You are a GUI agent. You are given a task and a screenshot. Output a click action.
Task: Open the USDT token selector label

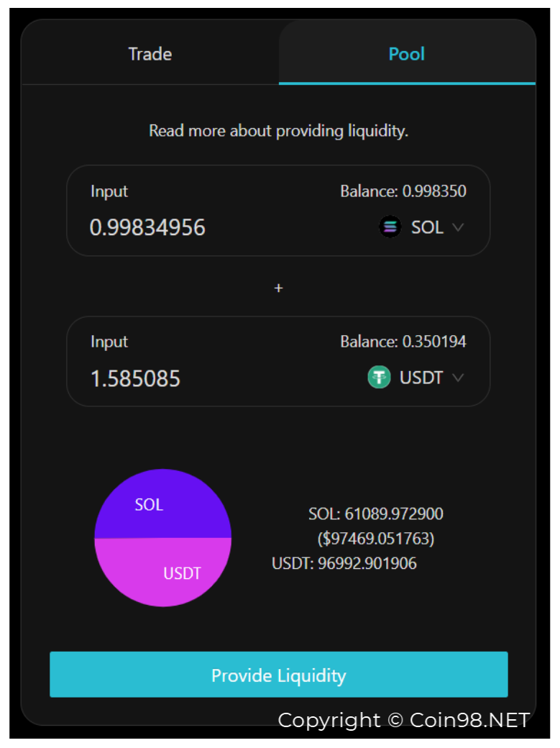[x=421, y=378]
